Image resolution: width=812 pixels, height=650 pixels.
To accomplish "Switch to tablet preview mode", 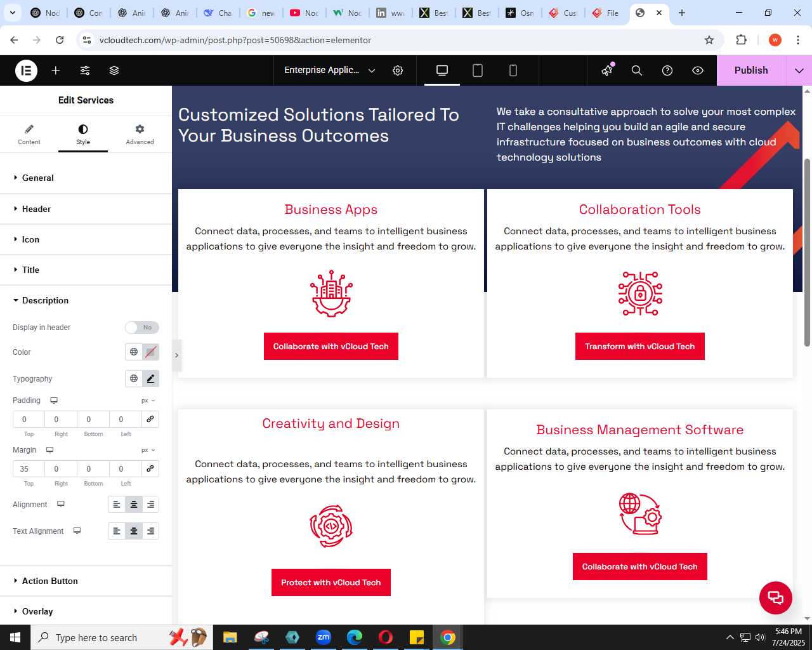I will (x=478, y=70).
